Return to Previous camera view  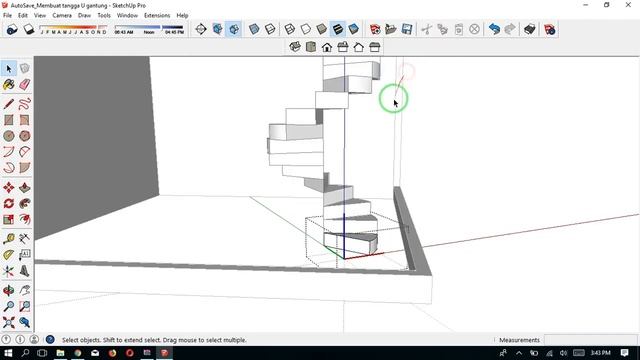[24, 322]
